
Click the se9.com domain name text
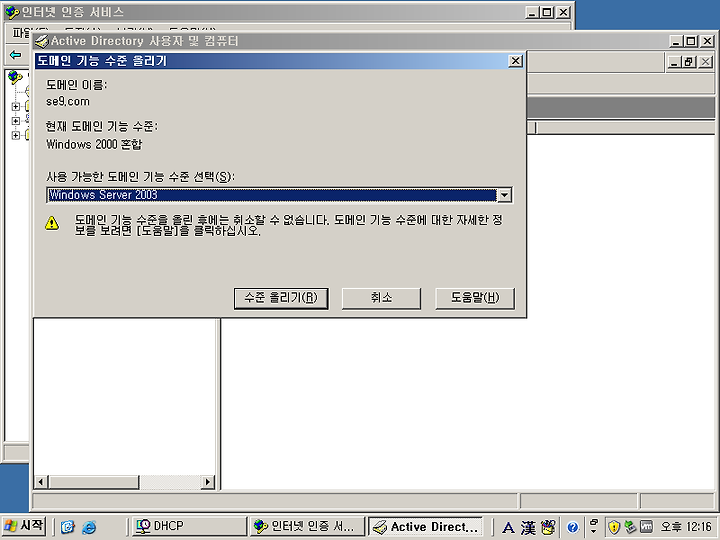tap(68, 101)
